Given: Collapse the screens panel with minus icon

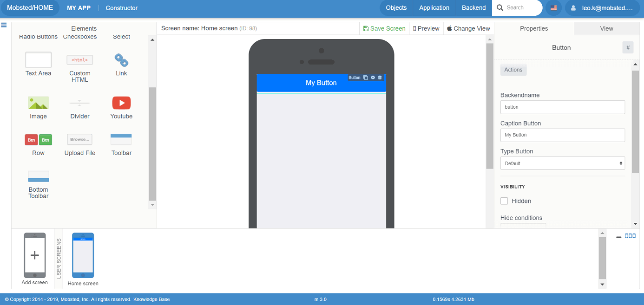Looking at the screenshot, I should point(618,237).
